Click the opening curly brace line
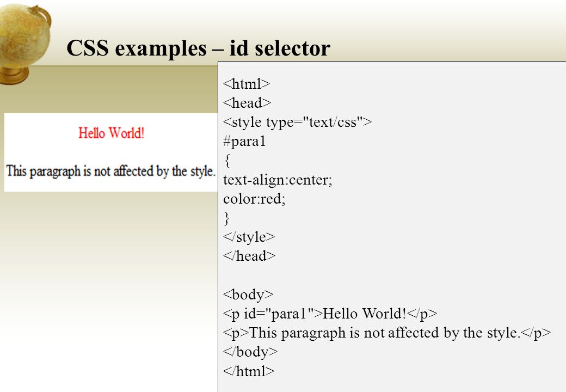The height and width of the screenshot is (392, 566). coord(227,161)
